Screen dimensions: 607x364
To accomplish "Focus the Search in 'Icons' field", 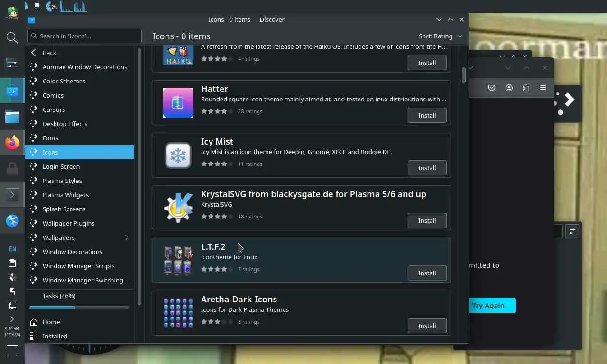I will (x=84, y=36).
